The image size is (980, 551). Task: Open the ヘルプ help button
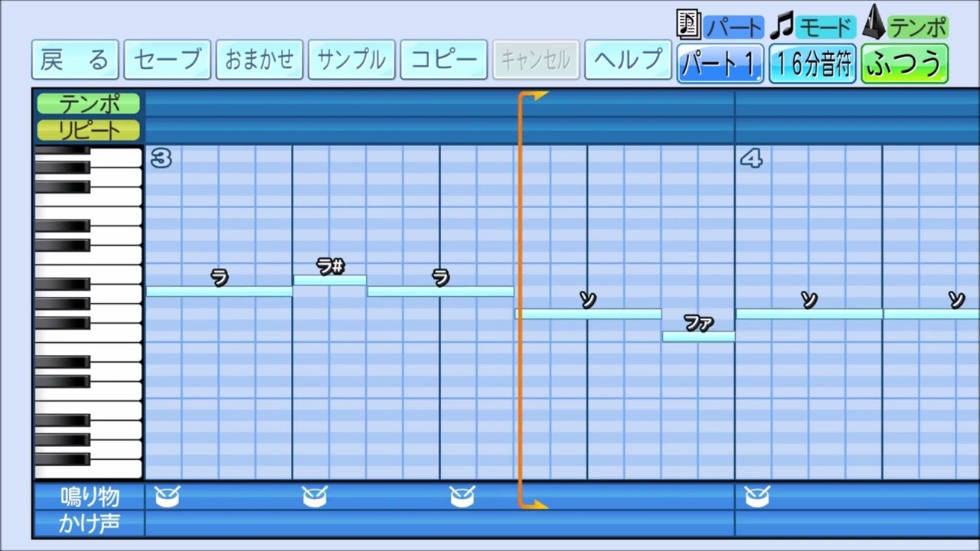pyautogui.click(x=628, y=60)
